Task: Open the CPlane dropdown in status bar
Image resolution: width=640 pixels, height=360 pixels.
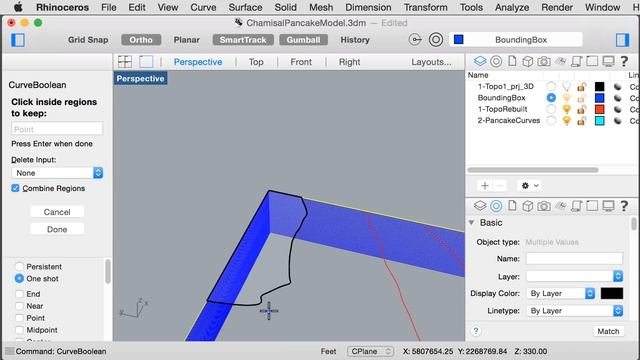Action: point(370,351)
